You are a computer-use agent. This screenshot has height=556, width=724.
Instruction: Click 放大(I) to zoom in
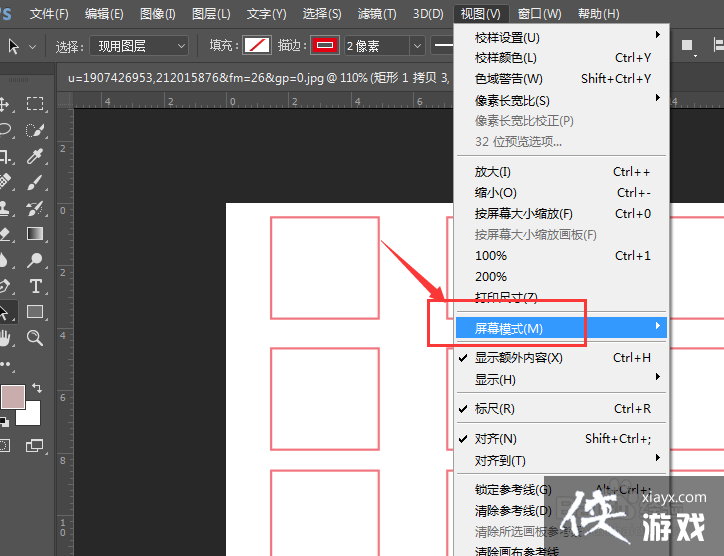point(492,172)
